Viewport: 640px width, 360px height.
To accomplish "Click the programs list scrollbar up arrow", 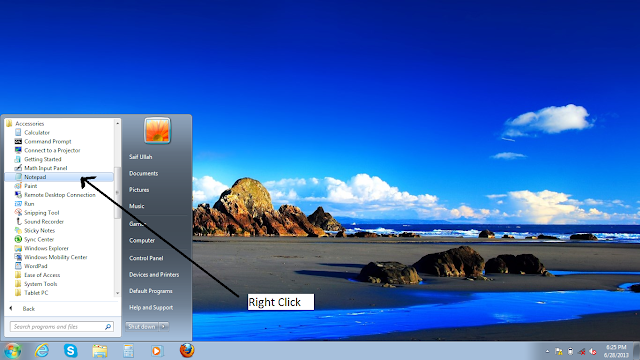I will coord(118,123).
